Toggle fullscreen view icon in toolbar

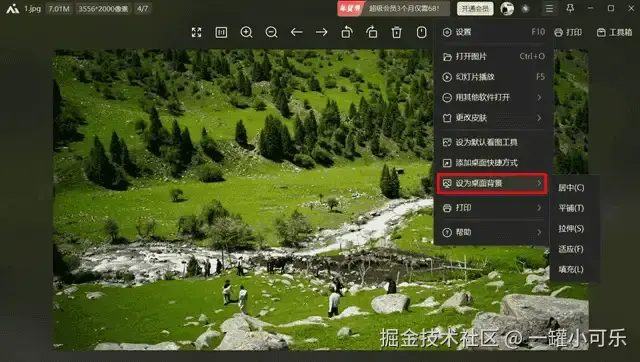click(x=196, y=32)
